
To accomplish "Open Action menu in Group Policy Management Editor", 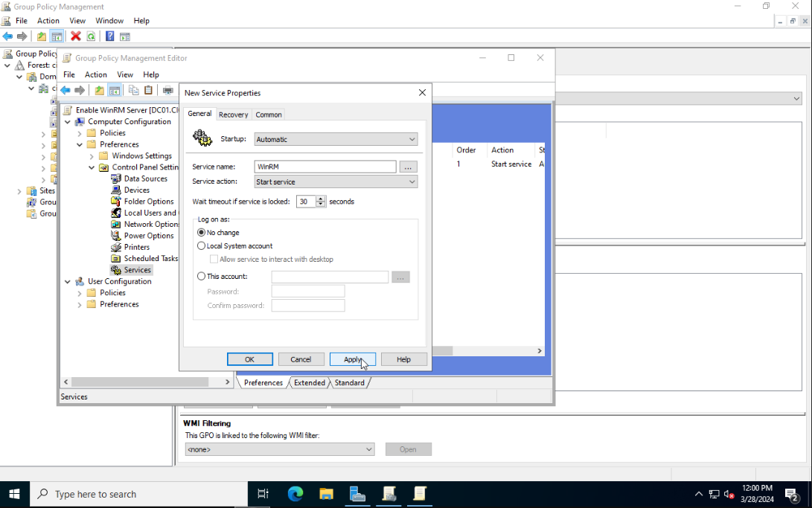I will point(96,74).
